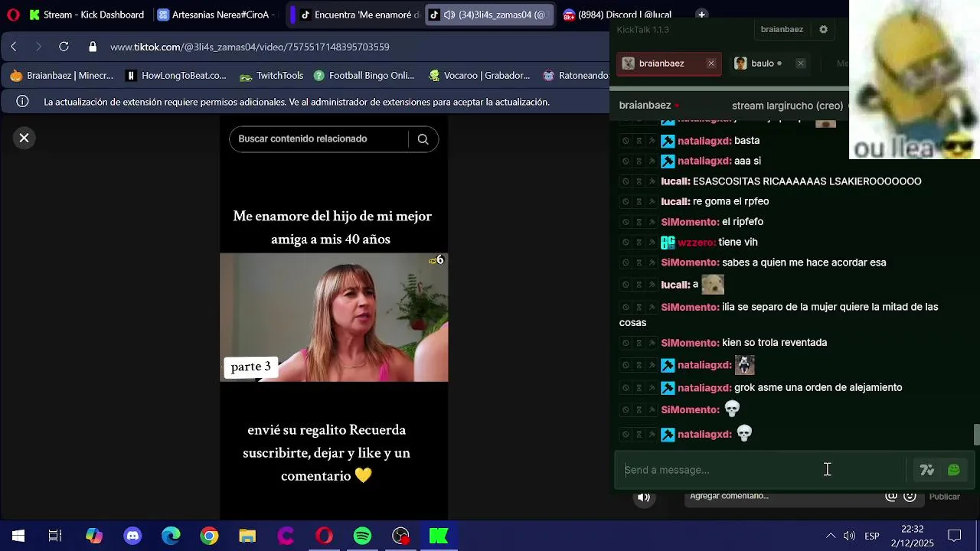Open Football Bingo Onli... bookmark
This screenshot has width=980, height=551.
click(363, 76)
